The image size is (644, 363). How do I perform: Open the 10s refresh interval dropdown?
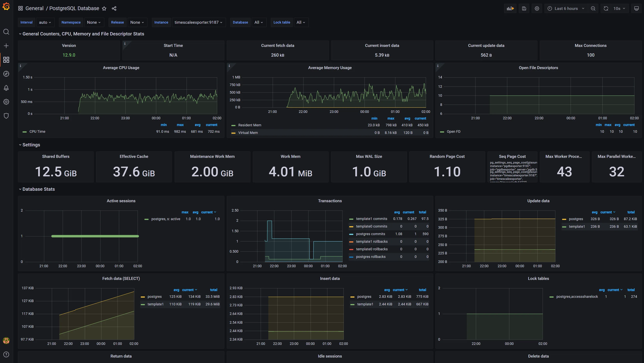click(x=619, y=9)
